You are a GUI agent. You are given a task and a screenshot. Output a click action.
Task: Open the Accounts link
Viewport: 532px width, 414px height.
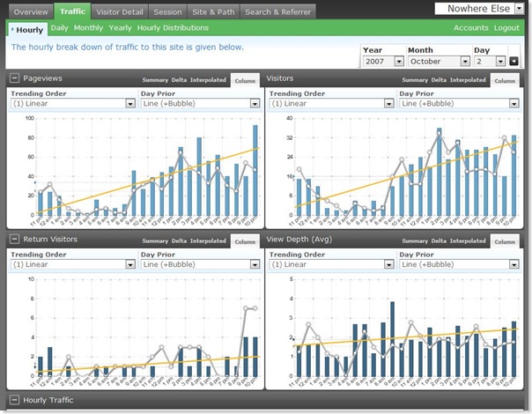tap(471, 28)
